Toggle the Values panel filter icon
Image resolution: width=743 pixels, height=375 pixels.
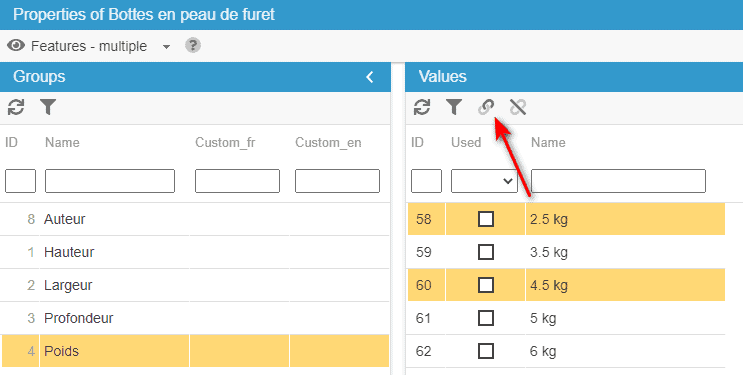click(454, 108)
